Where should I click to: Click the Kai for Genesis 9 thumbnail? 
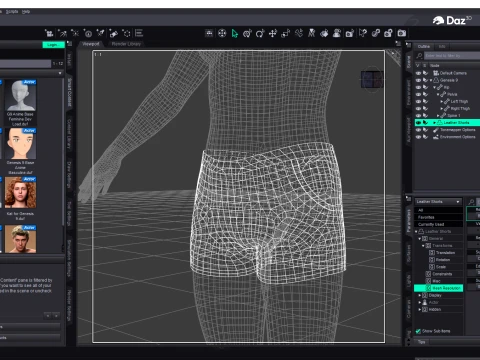(20, 193)
